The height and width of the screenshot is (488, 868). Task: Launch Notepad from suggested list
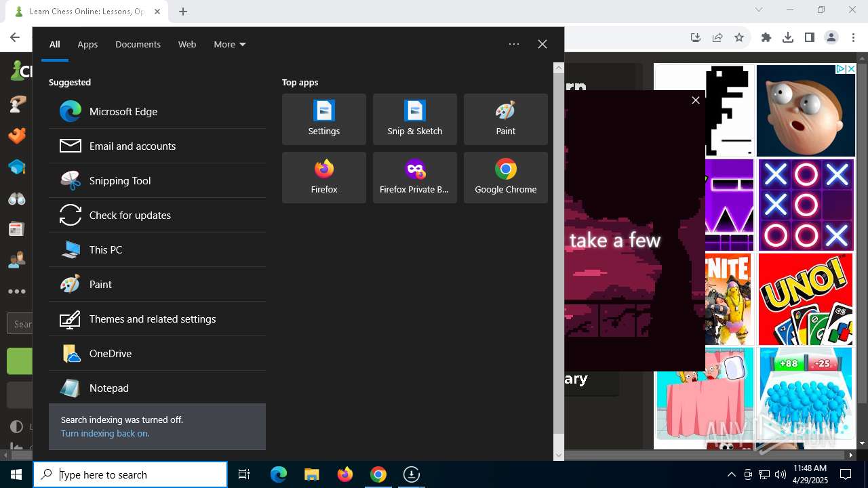[157, 388]
